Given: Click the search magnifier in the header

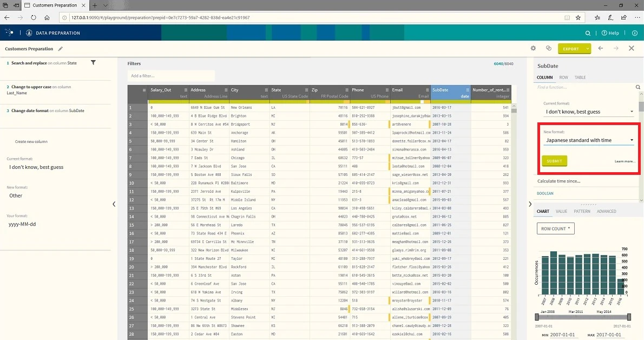Looking at the screenshot, I should pos(588,33).
